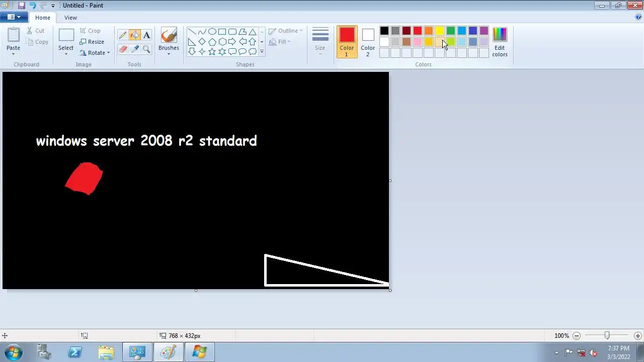Open the Customize Quick Access Toolbar arrow
Viewport: 644px width, 362px height.
coord(53,6)
